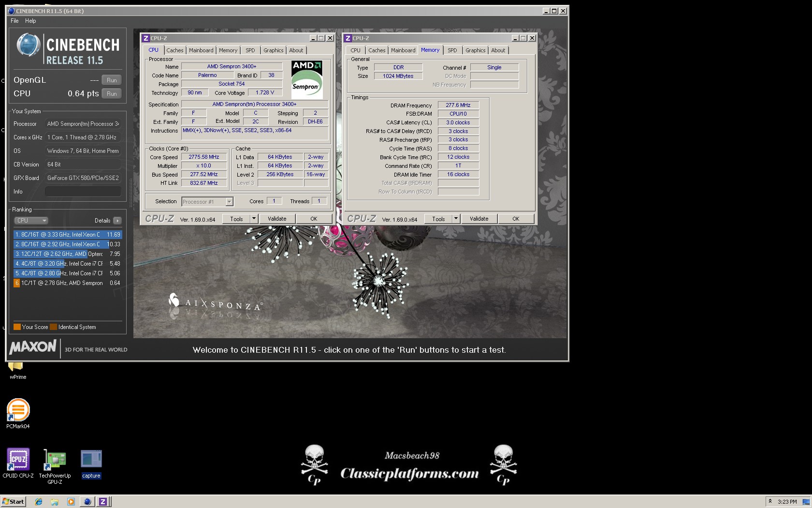Image resolution: width=812 pixels, height=508 pixels.
Task: Open SPD tab in right CPU-Z
Action: (x=452, y=50)
